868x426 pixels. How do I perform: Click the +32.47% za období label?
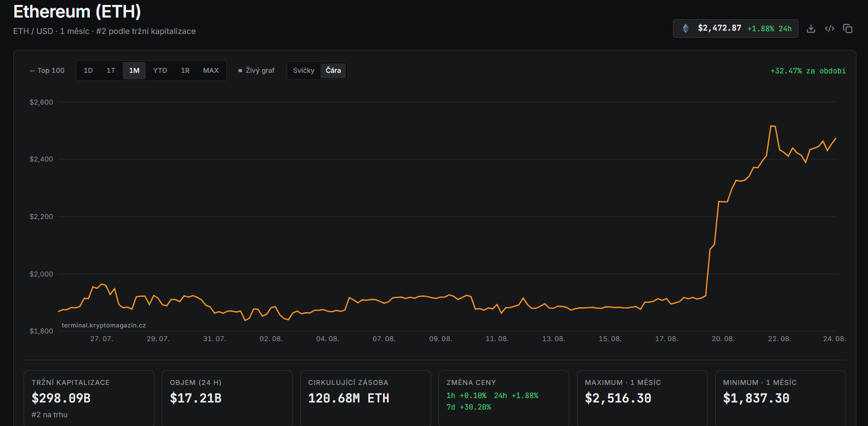[808, 71]
